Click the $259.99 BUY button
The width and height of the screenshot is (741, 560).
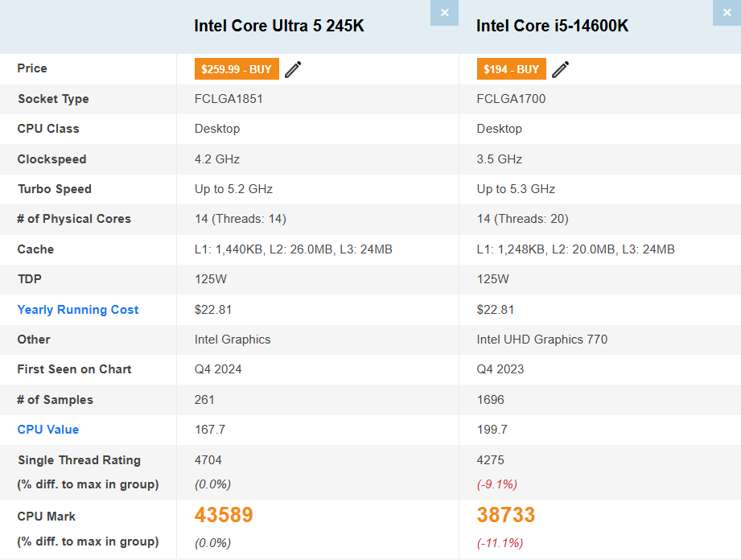coord(236,69)
